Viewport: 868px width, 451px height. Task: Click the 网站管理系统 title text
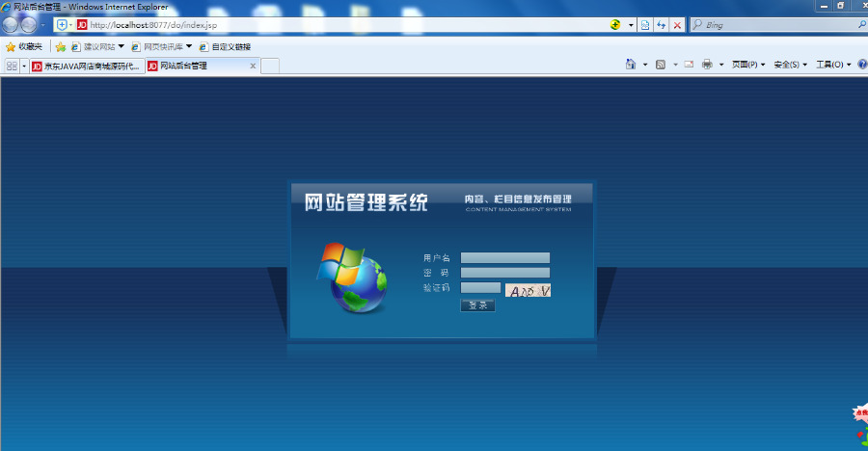pos(366,202)
